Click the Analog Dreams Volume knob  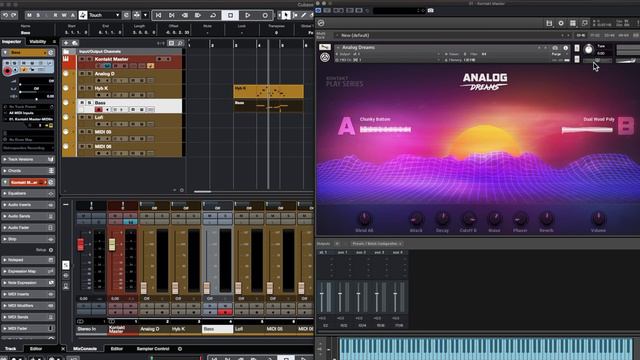coord(598,219)
